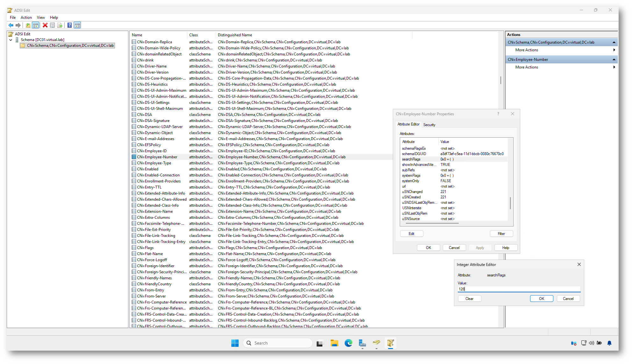Click the Attribute column header in Properties
632x364 pixels.
pyautogui.click(x=419, y=142)
